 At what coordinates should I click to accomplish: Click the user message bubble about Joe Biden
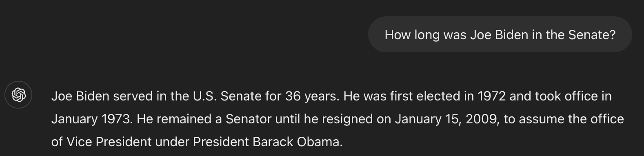[500, 34]
